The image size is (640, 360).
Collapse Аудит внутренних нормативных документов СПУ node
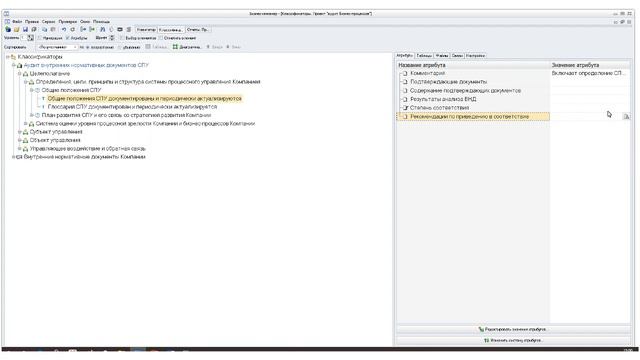(x=13, y=65)
